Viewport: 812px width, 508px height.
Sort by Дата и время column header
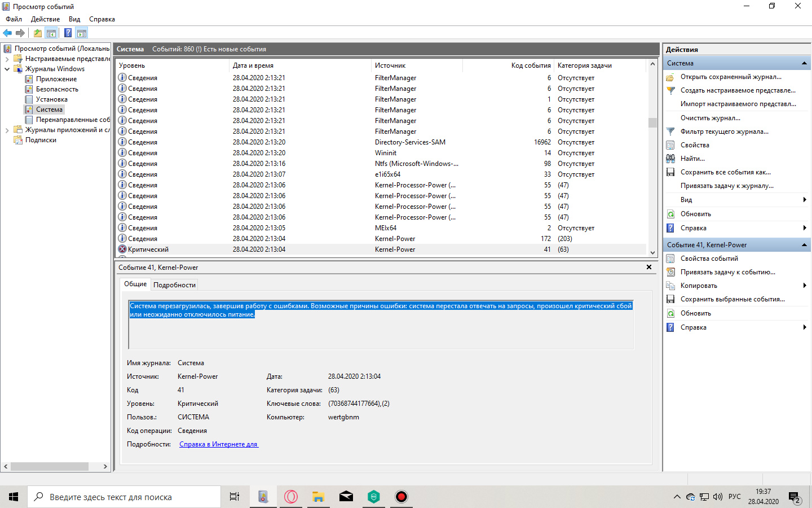[300, 65]
